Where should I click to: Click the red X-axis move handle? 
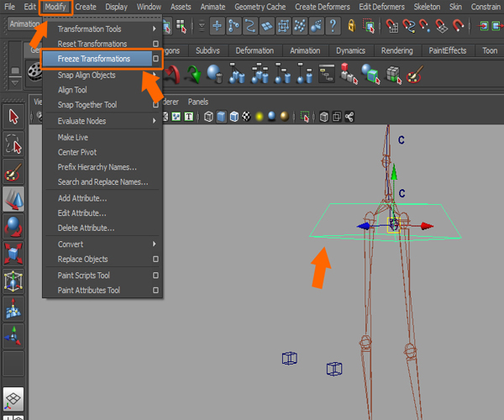coord(427,226)
